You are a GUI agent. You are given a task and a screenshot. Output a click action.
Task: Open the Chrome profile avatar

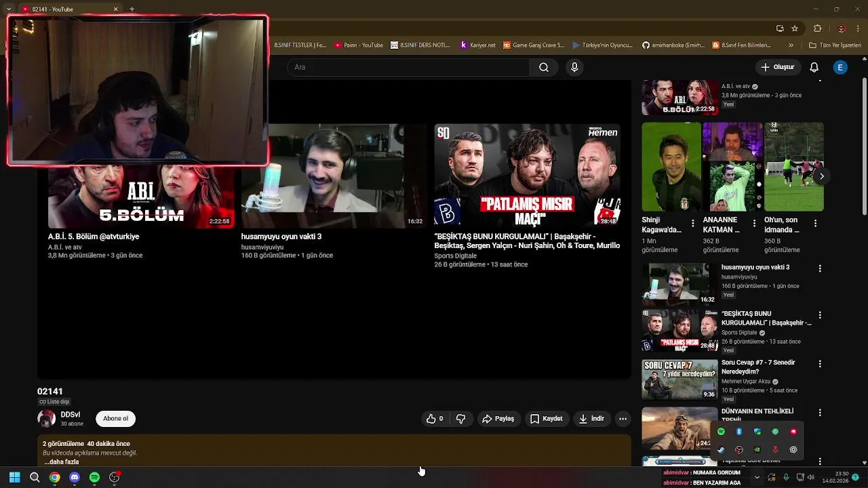point(842,28)
